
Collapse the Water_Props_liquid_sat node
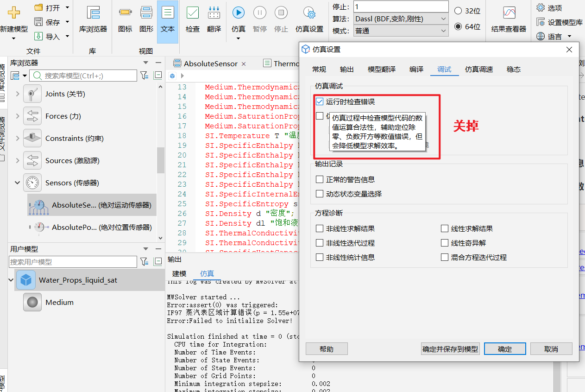pyautogui.click(x=11, y=280)
